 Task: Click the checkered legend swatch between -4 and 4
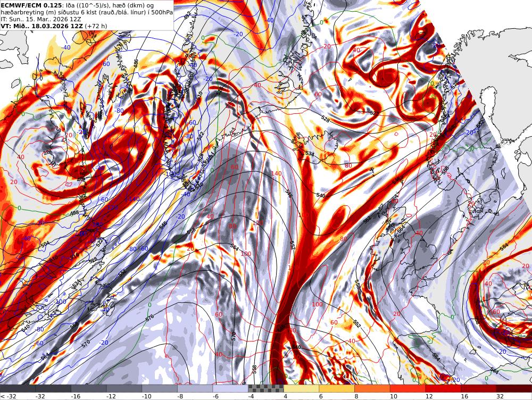[265, 388]
